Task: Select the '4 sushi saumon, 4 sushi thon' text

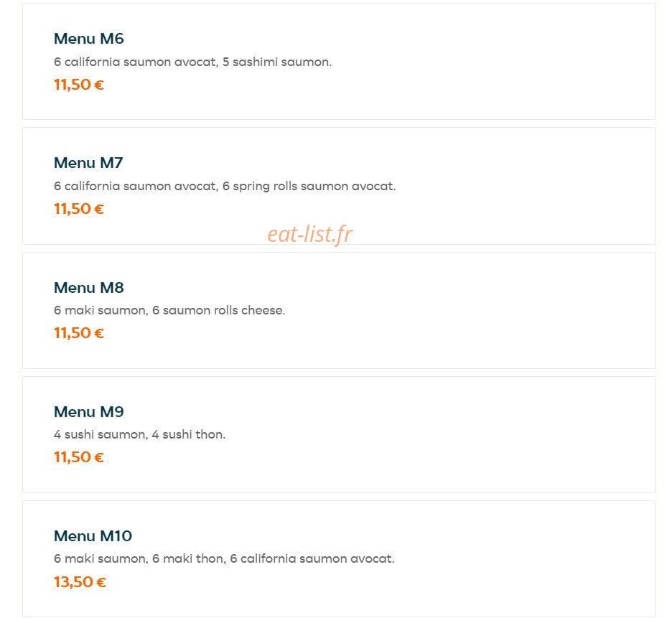Action: (139, 434)
